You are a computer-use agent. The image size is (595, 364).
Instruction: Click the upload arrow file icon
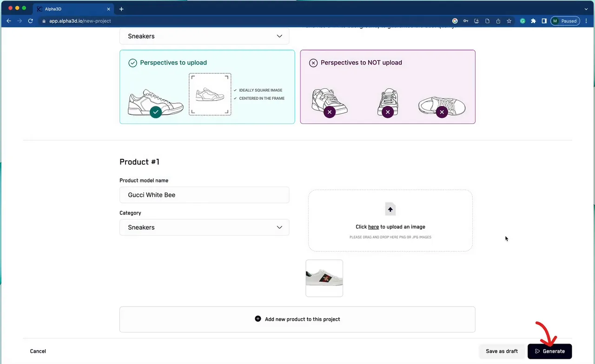[x=390, y=209]
